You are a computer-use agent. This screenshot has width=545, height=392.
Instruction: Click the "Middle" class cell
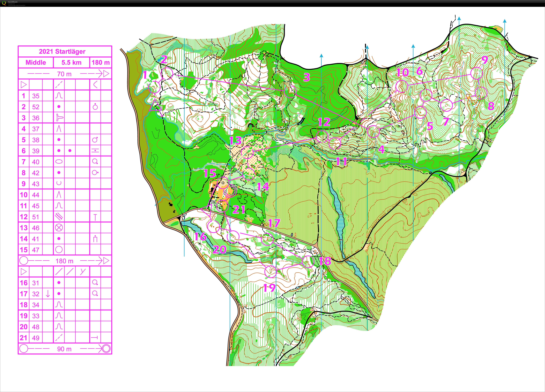point(36,62)
